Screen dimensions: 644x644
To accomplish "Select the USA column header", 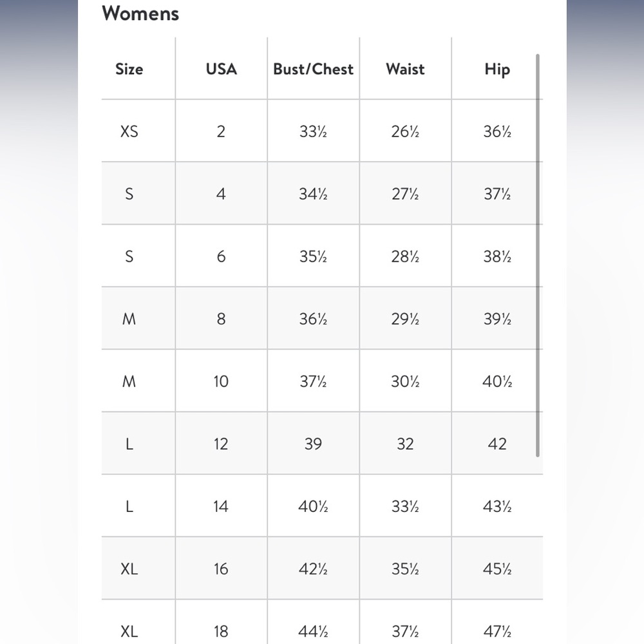I will [222, 69].
